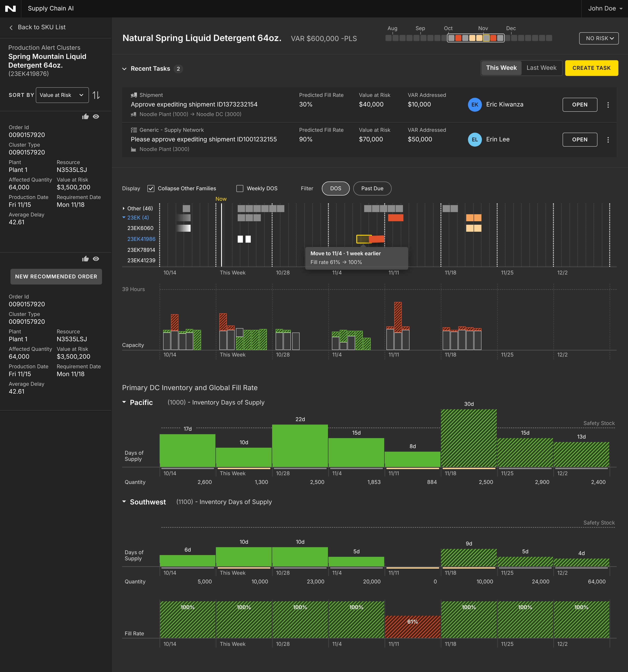The width and height of the screenshot is (628, 672).
Task: Click the CREATE TASK button
Action: pyautogui.click(x=592, y=68)
